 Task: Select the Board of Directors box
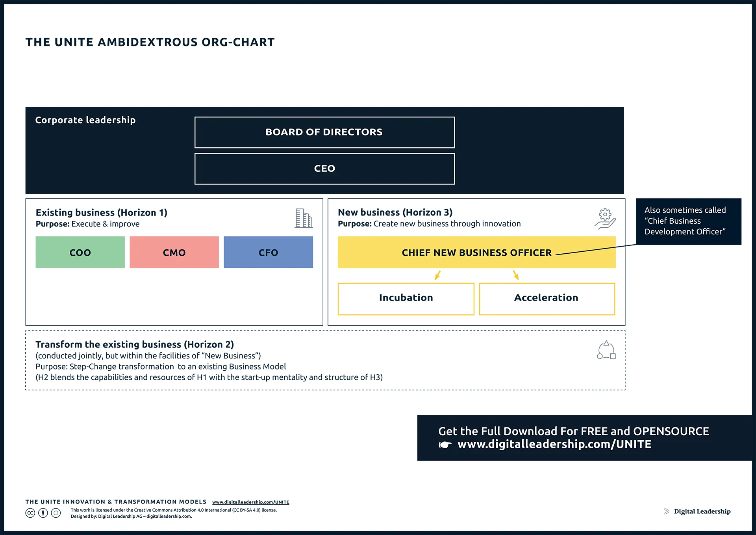(324, 132)
